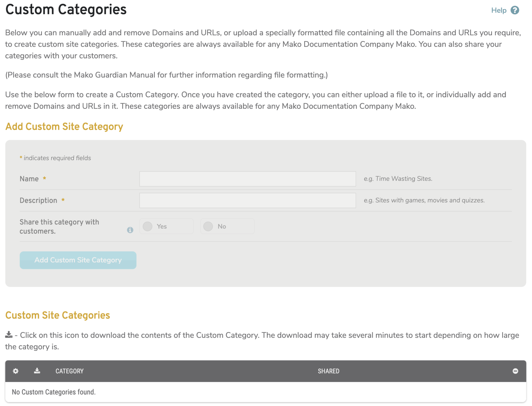Click the Time Wasting Sites example text
The height and width of the screenshot is (406, 532).
(398, 179)
